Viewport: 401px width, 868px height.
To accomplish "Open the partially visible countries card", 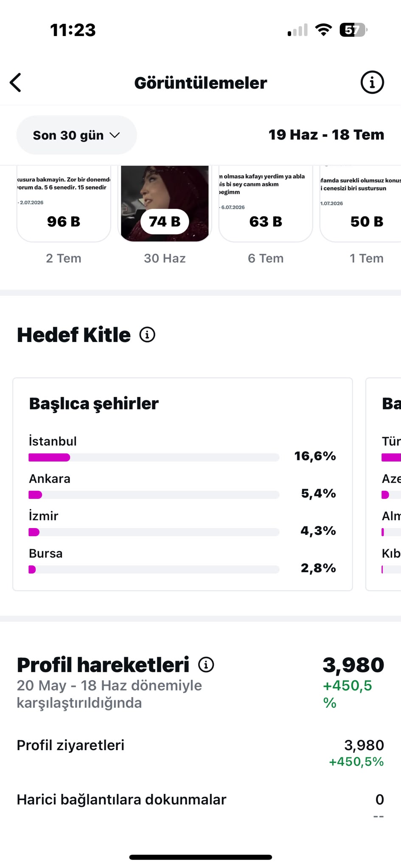I will click(383, 484).
